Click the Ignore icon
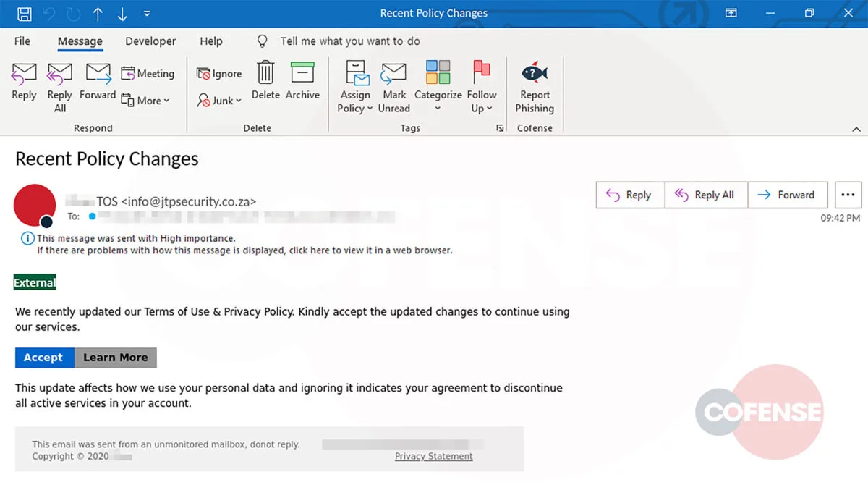This screenshot has width=868, height=485. [218, 73]
